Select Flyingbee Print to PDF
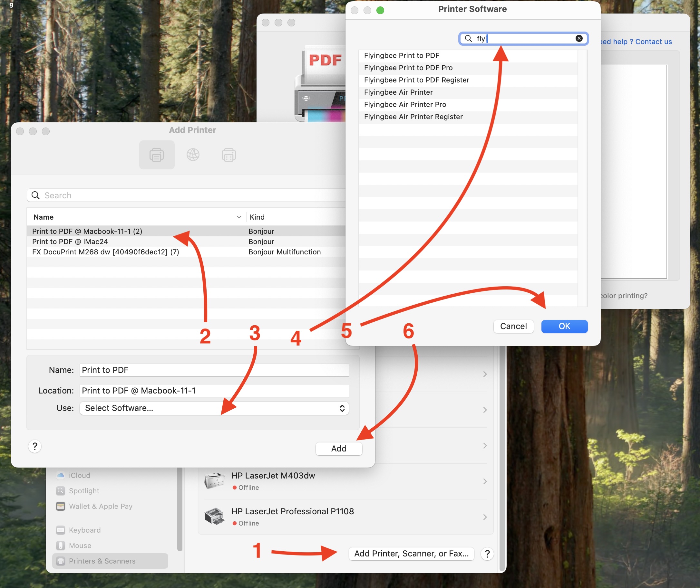Screen dimensions: 700x588 pos(468,56)
